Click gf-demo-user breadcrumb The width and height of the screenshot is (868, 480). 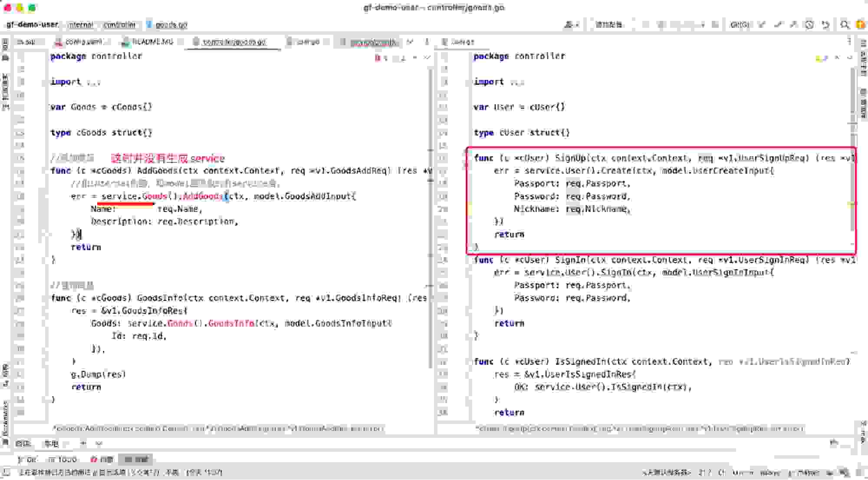pos(32,25)
